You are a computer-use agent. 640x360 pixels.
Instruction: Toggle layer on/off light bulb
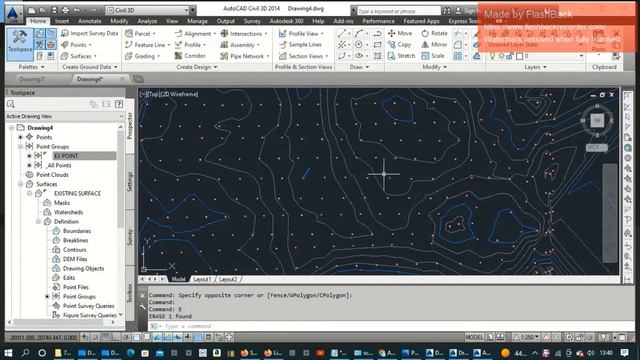pos(493,56)
